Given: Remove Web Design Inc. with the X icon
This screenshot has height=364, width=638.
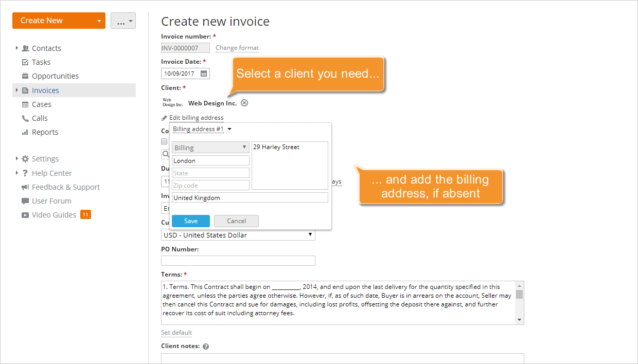Looking at the screenshot, I should (244, 103).
